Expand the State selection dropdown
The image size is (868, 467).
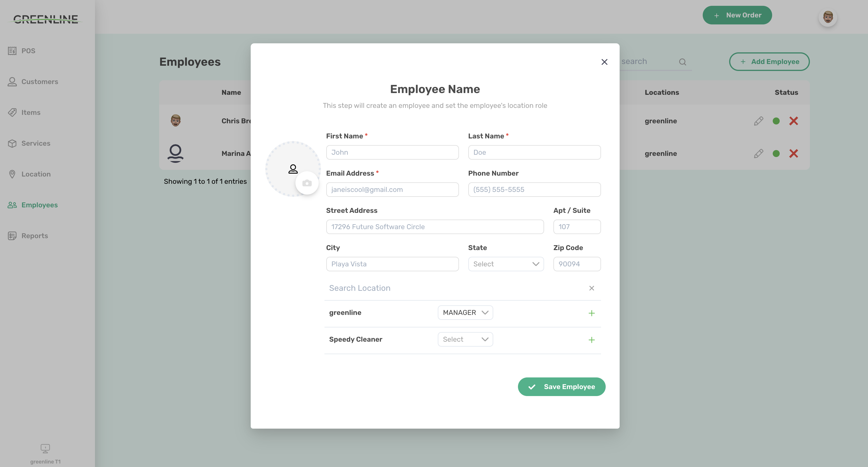tap(505, 264)
